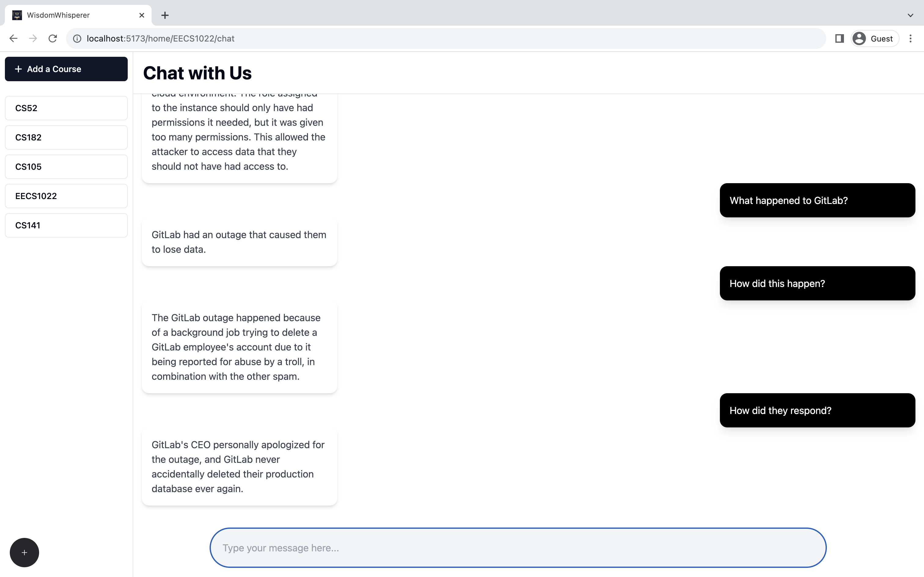
Task: Open the Chrome three-dot menu
Action: [x=910, y=38]
